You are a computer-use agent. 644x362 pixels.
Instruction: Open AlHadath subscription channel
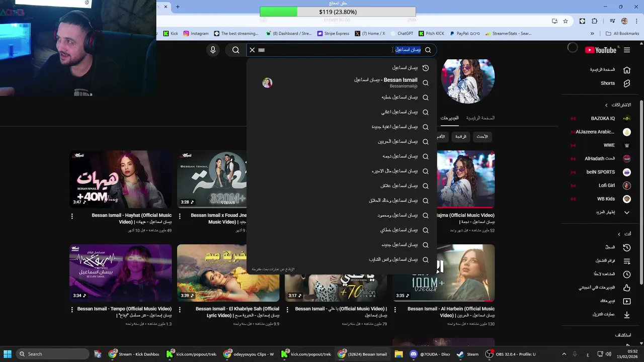pos(599,158)
